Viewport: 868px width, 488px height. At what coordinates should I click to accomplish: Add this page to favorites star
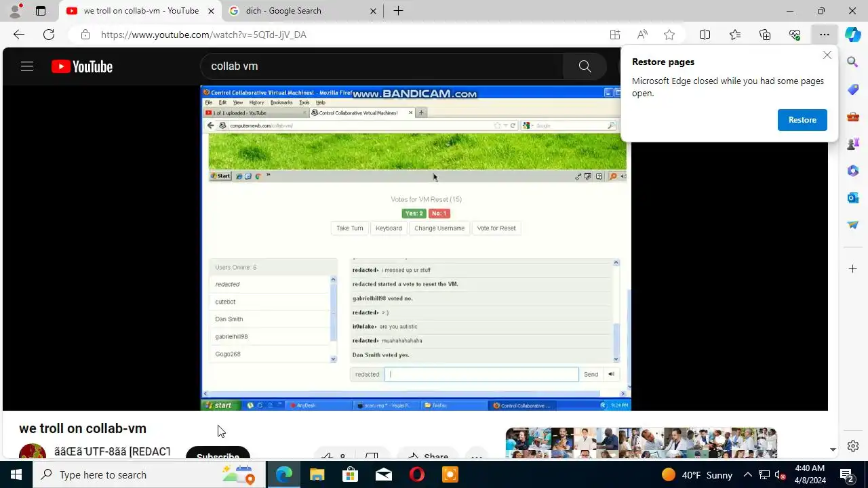pos(669,35)
